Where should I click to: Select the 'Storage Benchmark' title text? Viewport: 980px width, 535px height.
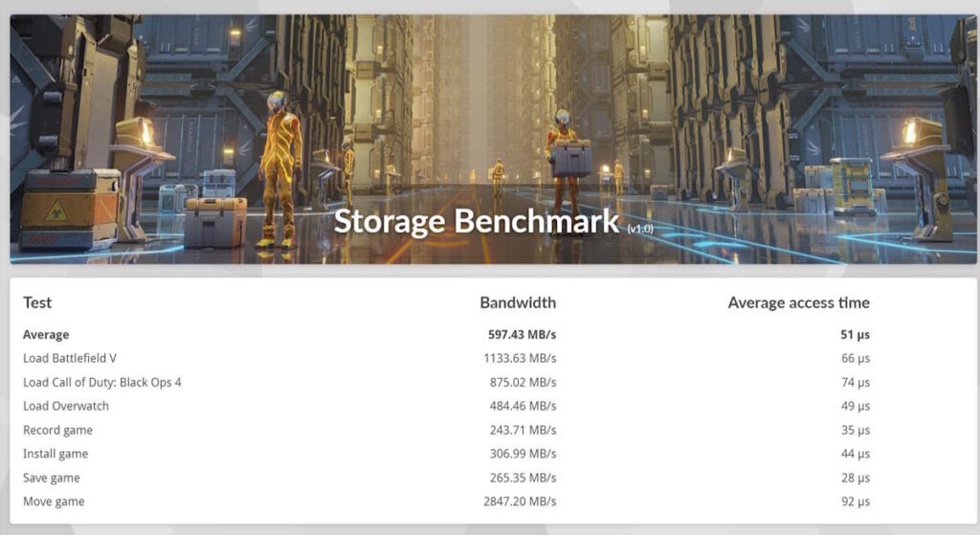[477, 221]
